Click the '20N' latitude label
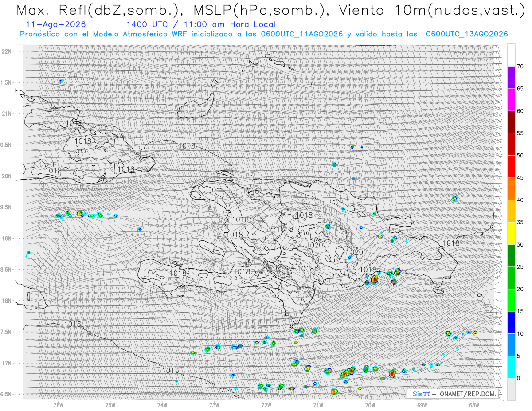532x411 pixels. click(x=6, y=176)
